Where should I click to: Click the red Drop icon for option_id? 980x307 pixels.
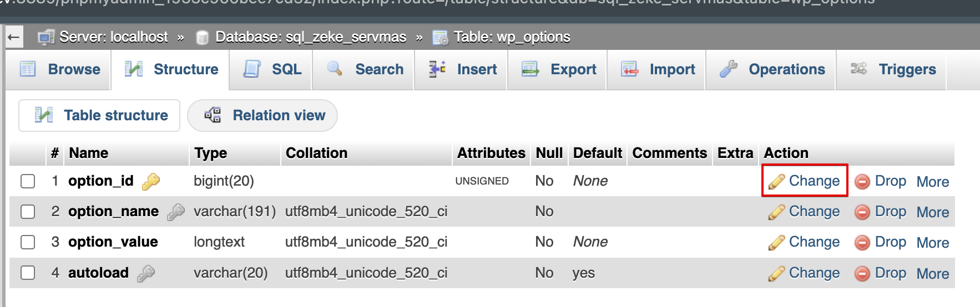(862, 182)
